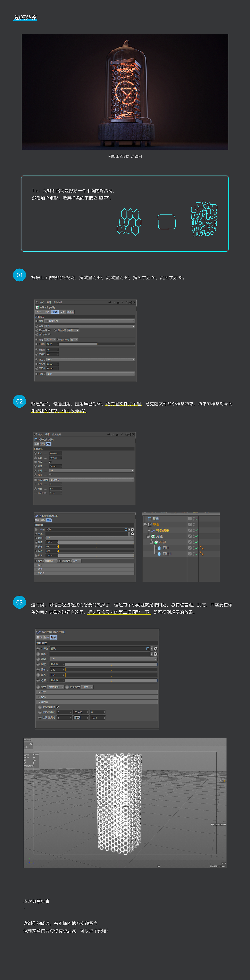Open search magnifier in Clone object panel header
Image resolution: width=250 pixels, height=980 pixels.
pos(123,302)
